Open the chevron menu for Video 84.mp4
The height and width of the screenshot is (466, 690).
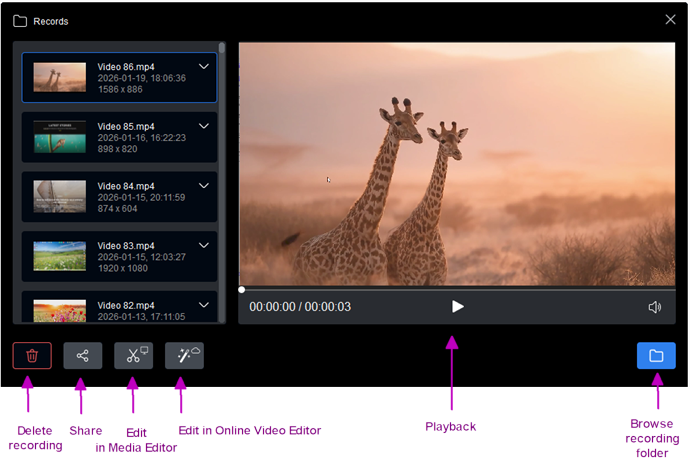(204, 186)
